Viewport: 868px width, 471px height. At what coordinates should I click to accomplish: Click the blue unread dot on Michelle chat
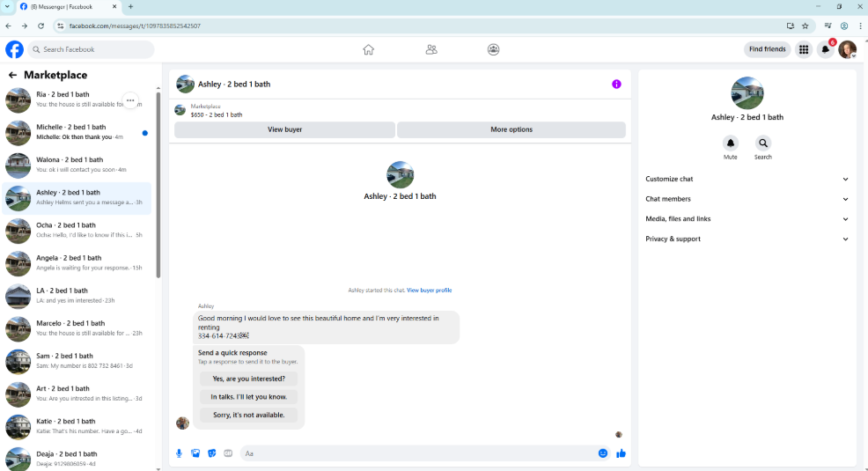[x=145, y=133]
